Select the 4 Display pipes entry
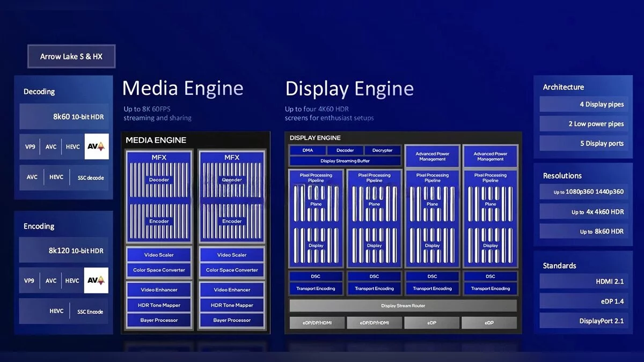The height and width of the screenshot is (362, 644). [x=583, y=104]
